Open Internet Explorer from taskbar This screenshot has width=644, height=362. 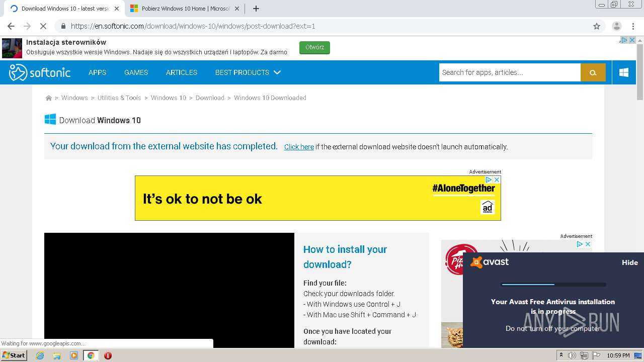[x=40, y=355]
